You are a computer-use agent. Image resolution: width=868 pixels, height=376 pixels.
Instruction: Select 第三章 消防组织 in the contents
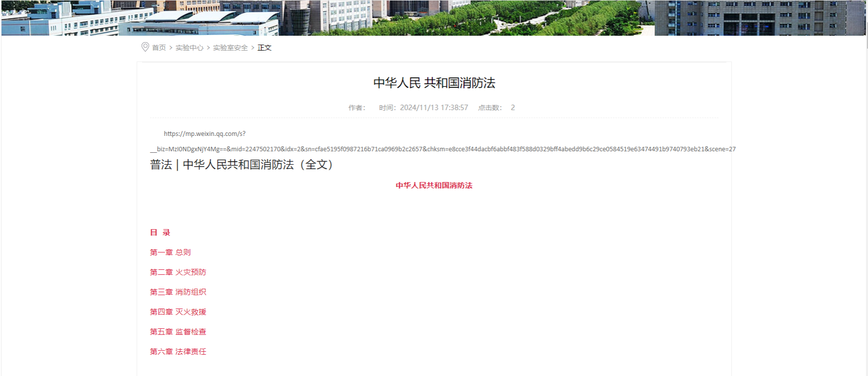coord(178,292)
